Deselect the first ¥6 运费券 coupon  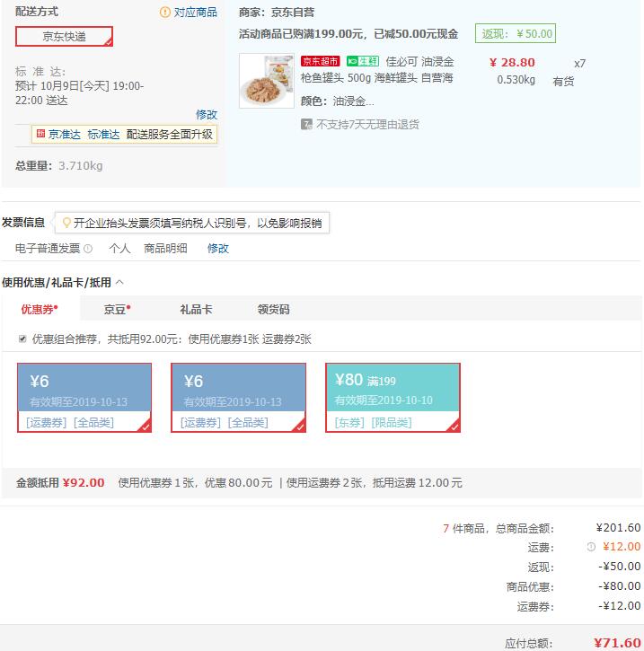coord(84,398)
